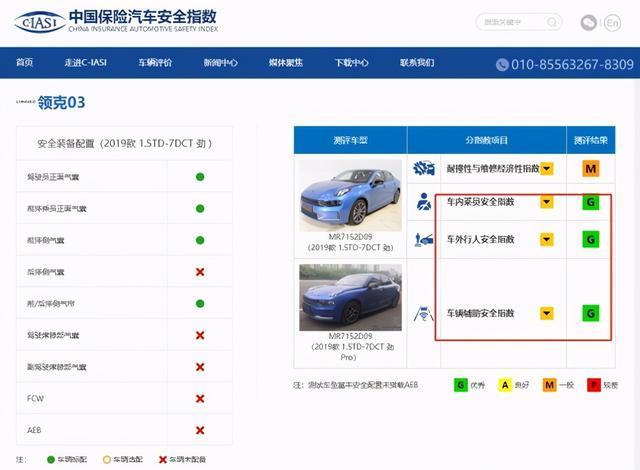Screen dimensions: 640x470
Task: Click the 测评结果 column header
Action: tap(591, 140)
